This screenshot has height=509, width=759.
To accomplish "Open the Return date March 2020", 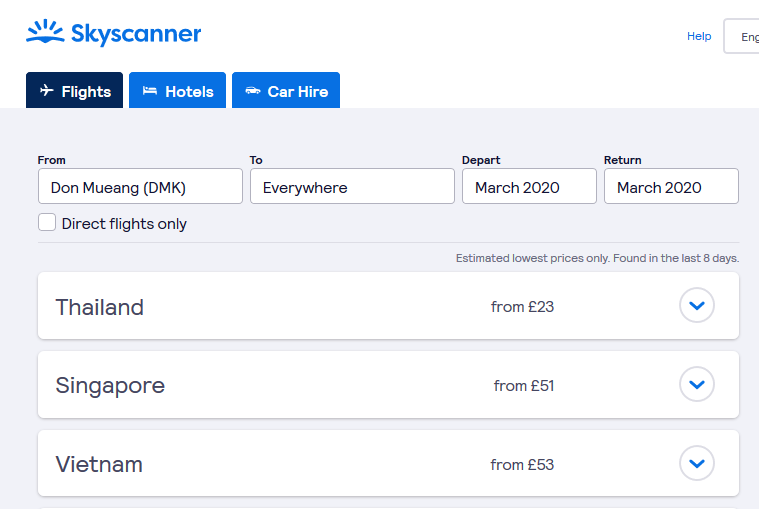I will coord(671,186).
